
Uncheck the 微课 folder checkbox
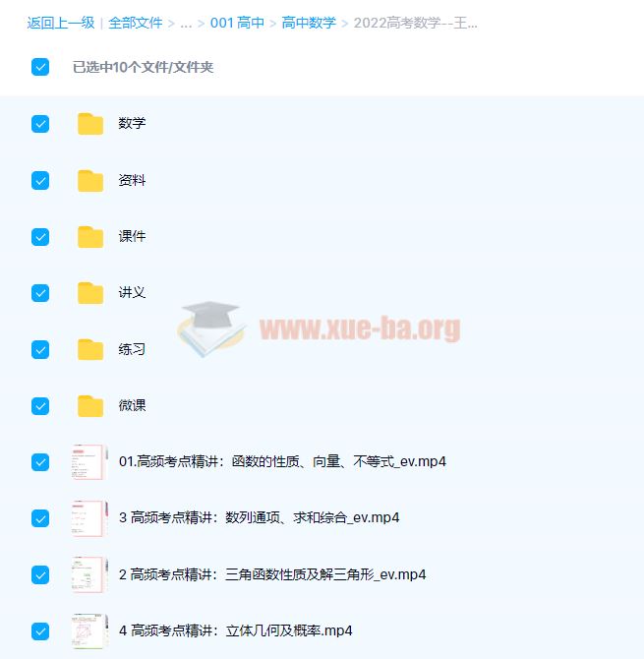click(40, 405)
